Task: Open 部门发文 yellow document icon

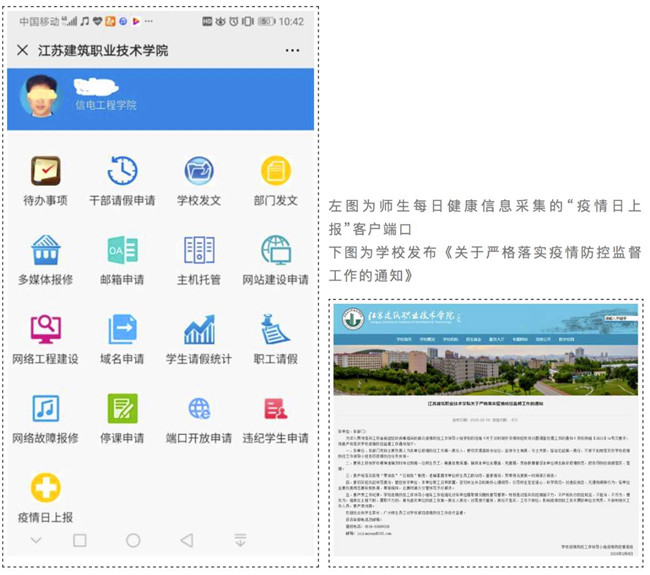Action: [276, 171]
